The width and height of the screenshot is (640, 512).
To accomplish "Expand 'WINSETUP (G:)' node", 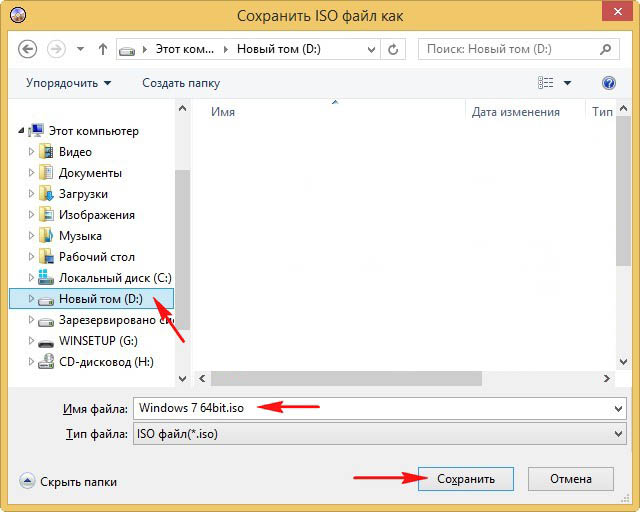I will [31, 341].
